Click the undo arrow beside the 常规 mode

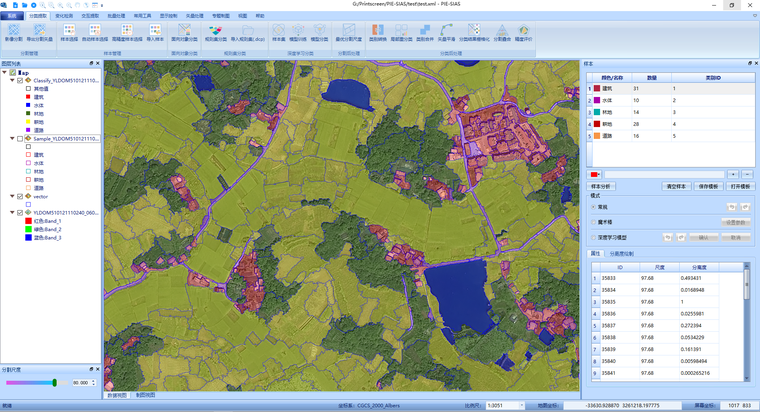pyautogui.click(x=732, y=207)
